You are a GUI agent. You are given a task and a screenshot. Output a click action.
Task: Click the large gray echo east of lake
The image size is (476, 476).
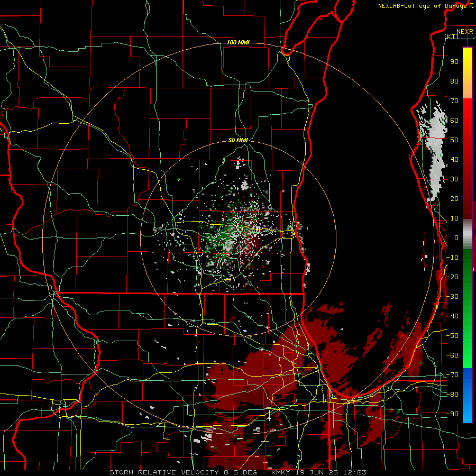(436, 152)
